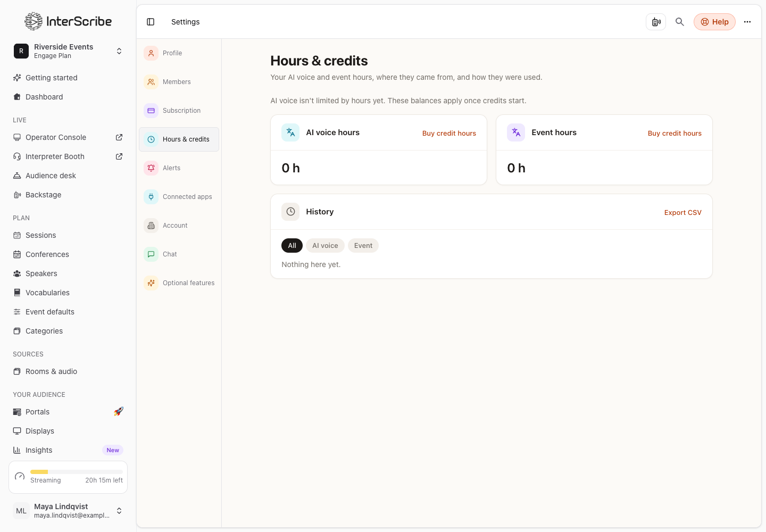Screen dimensions: 766x532
Task: Open Event defaults page
Action: point(68,312)
